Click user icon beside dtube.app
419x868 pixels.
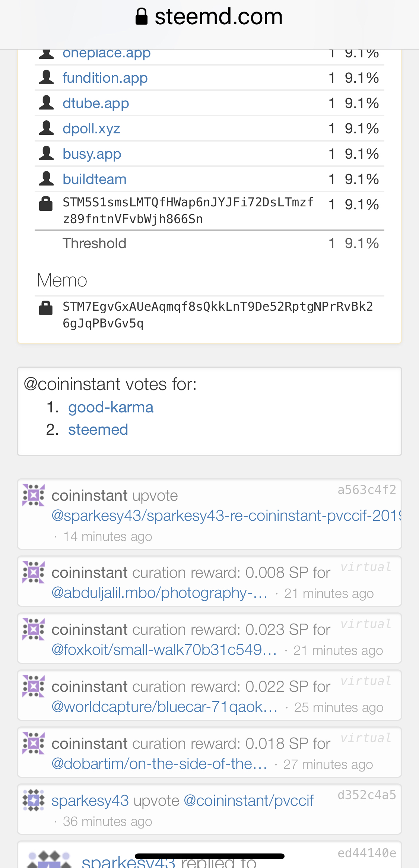click(x=46, y=102)
